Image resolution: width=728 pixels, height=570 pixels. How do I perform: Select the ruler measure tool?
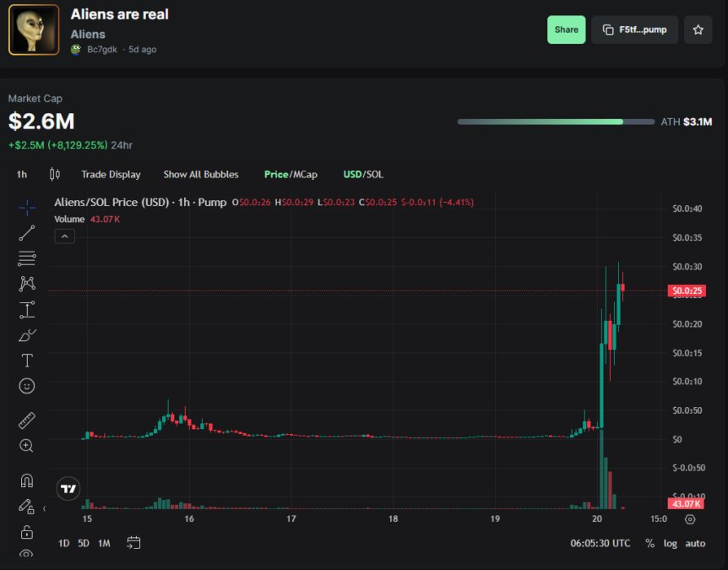[x=27, y=420]
